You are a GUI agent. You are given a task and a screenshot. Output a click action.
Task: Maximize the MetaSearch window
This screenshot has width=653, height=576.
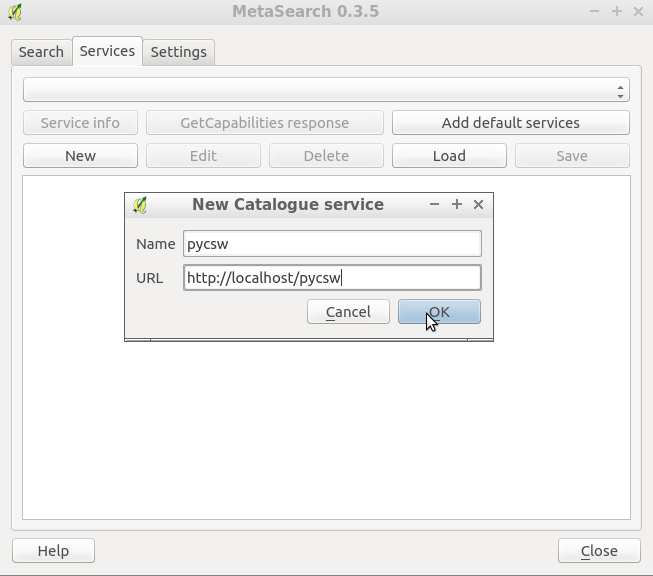617,11
